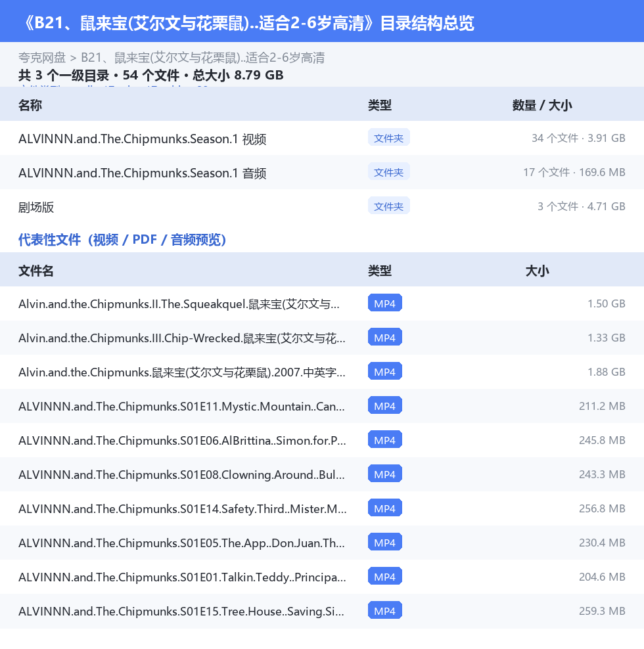644x649 pixels.
Task: Click MP4 badge for S01E11 file
Action: (x=384, y=406)
